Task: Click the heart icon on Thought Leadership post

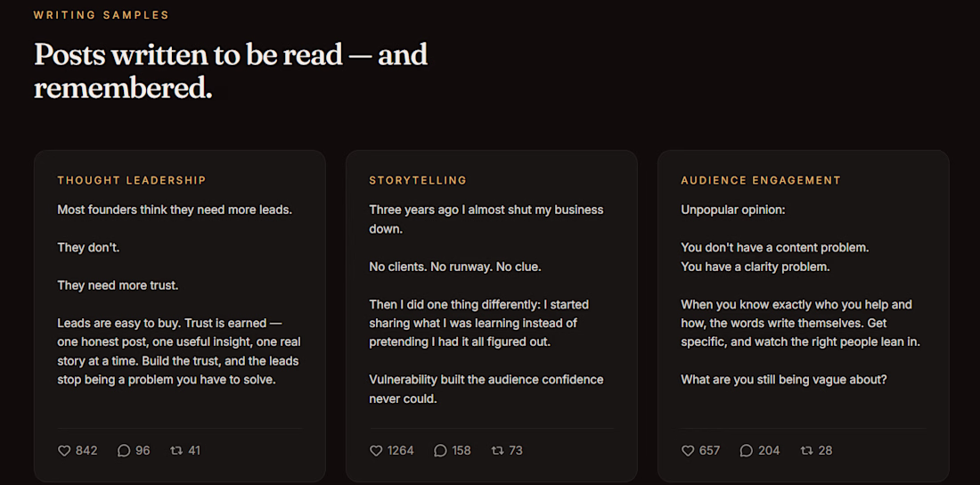Action: click(x=64, y=450)
